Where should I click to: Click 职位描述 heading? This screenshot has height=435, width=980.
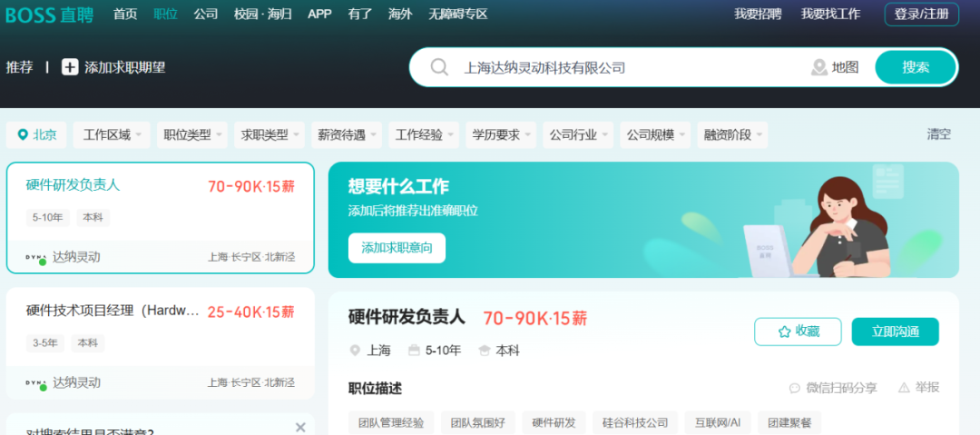tap(375, 389)
